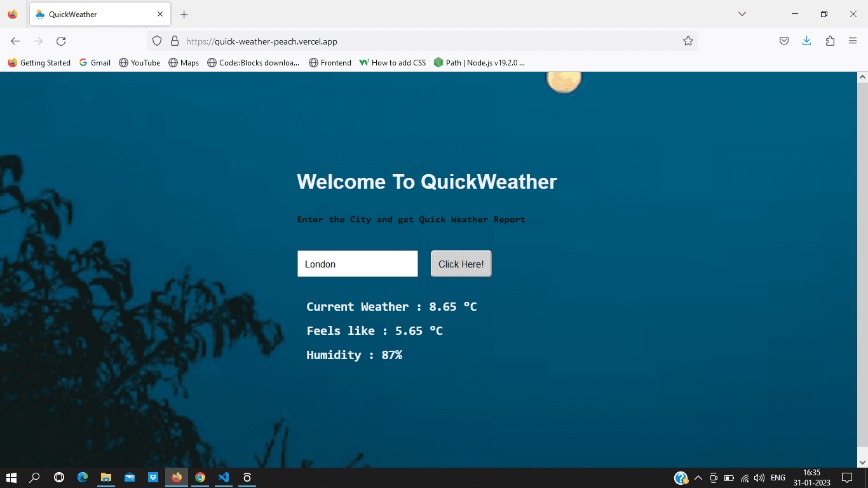Select the QuickWeather browser tab
Image resolution: width=868 pixels, height=488 pixels.
[x=95, y=14]
